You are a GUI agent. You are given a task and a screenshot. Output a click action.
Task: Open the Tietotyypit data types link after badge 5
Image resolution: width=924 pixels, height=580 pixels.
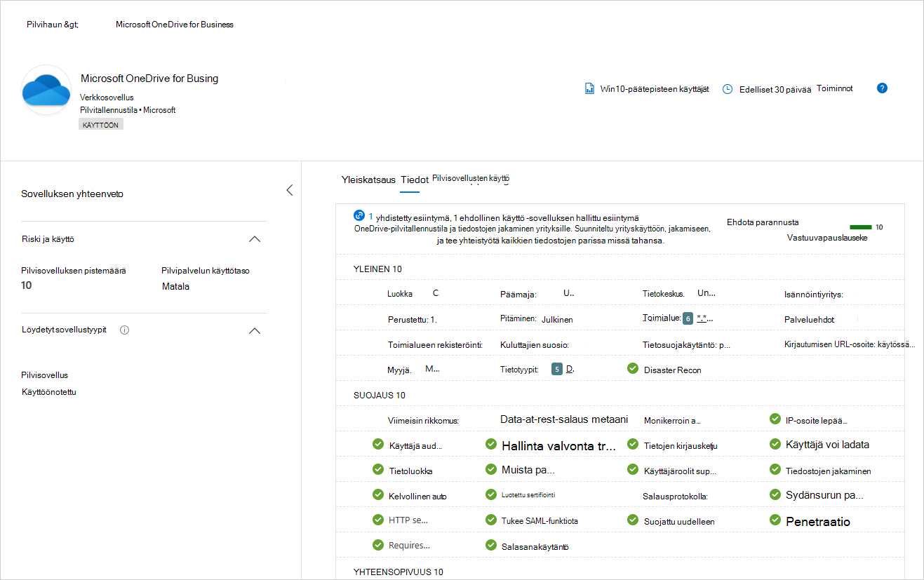[x=570, y=369]
